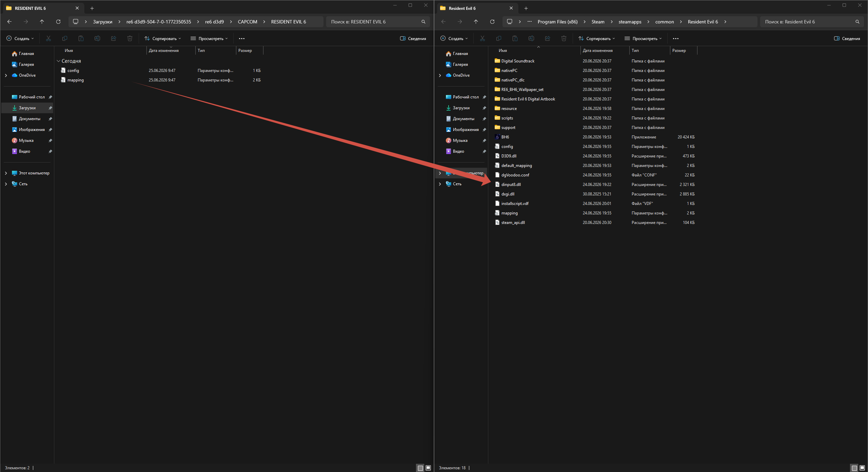Toggle the Сведения details pane in right window
This screenshot has height=472, width=868.
[847, 38]
